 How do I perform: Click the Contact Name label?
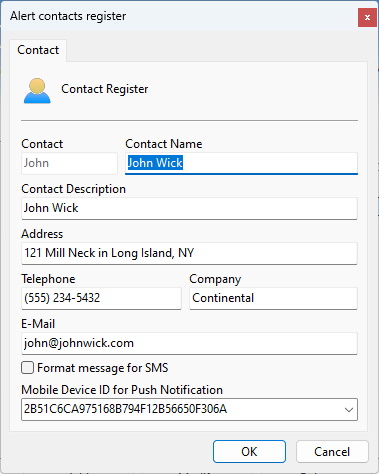coord(164,144)
